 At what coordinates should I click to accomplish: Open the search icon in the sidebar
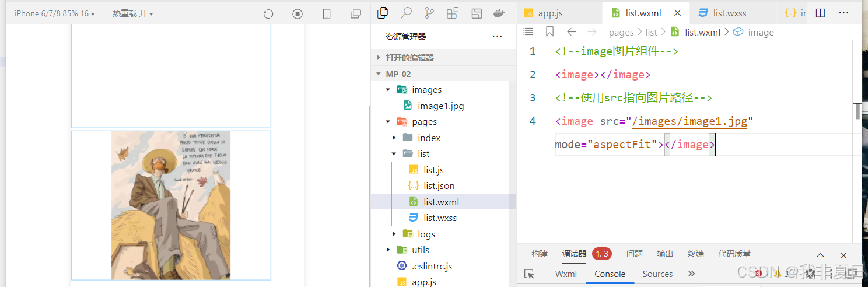407,13
